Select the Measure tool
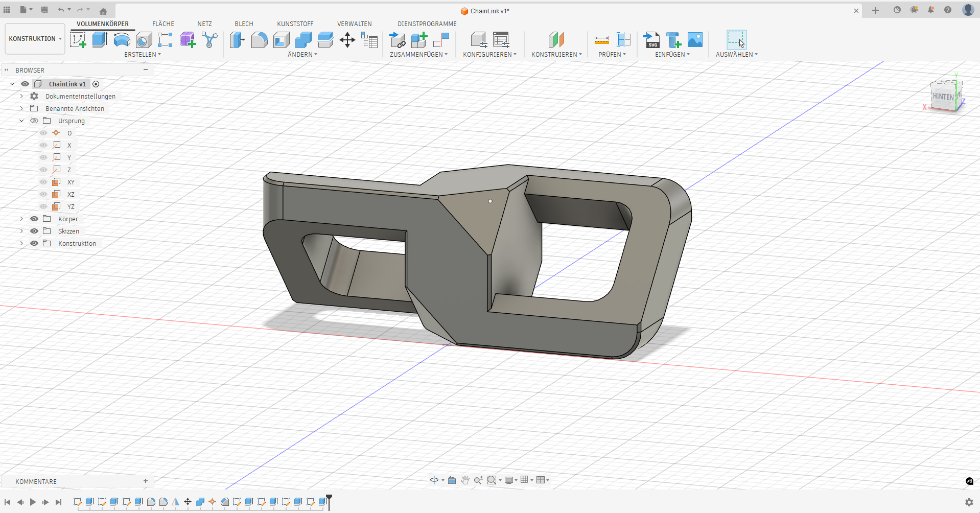This screenshot has width=980, height=513. click(601, 40)
